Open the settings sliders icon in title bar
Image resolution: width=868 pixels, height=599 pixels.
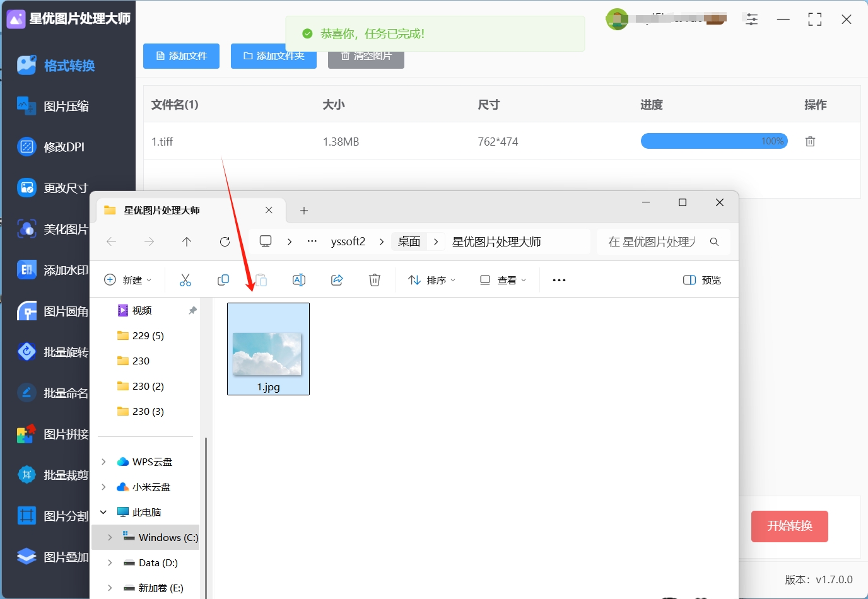(x=751, y=20)
